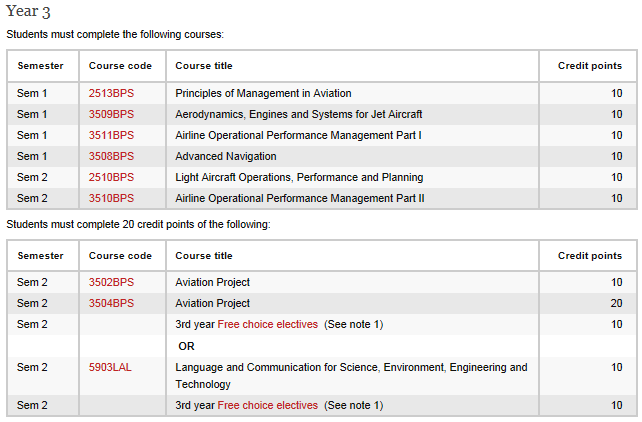
Task: Select Principles of Management in Aviation title
Action: 263,93
